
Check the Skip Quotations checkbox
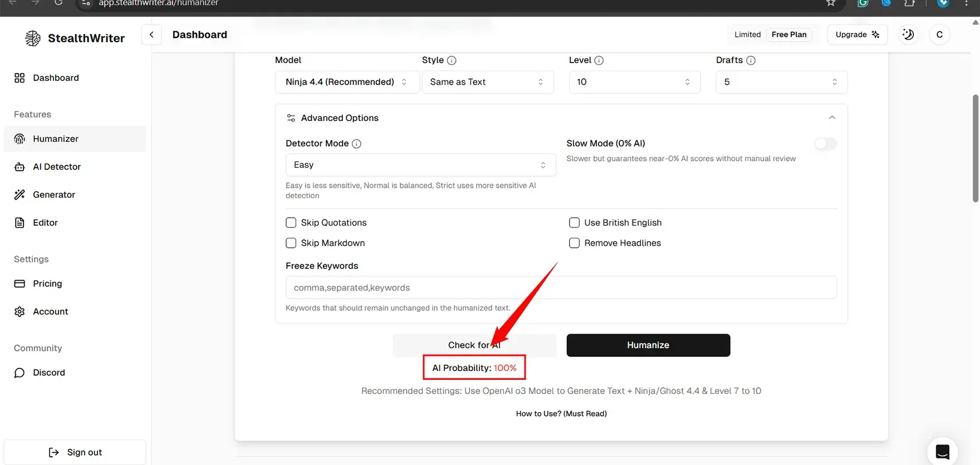pyautogui.click(x=291, y=223)
